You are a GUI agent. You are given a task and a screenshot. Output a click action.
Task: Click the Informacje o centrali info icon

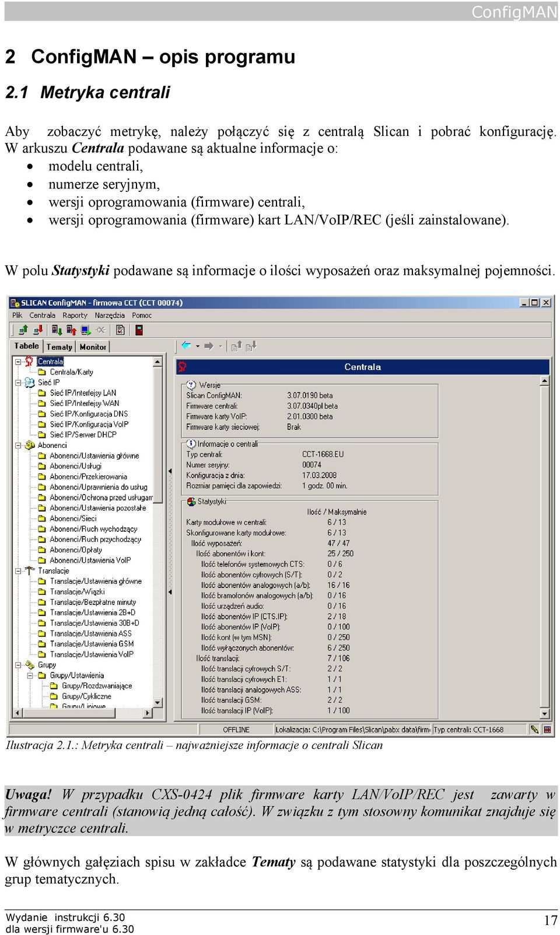point(191,444)
